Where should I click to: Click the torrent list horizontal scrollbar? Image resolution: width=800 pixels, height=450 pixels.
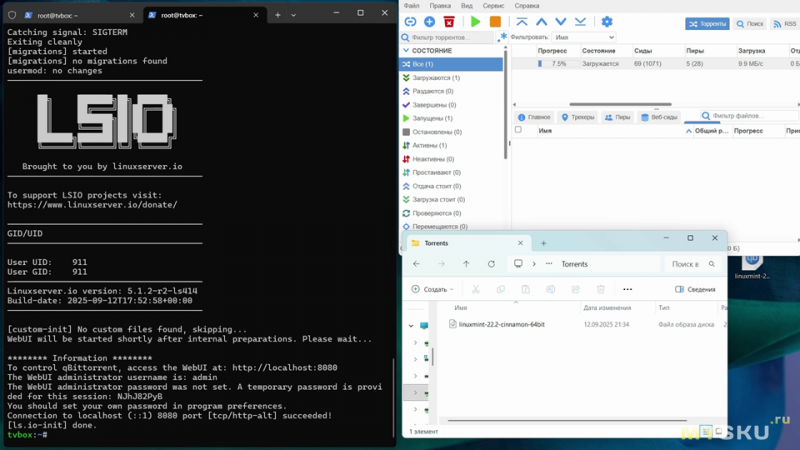pyautogui.click(x=620, y=104)
